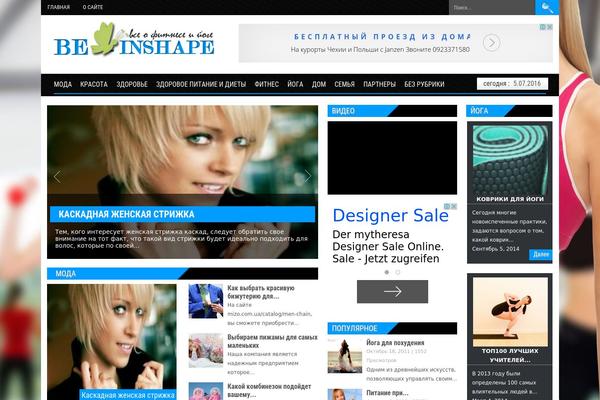Open Выбираем пижамы для самых маленьких

click(272, 341)
